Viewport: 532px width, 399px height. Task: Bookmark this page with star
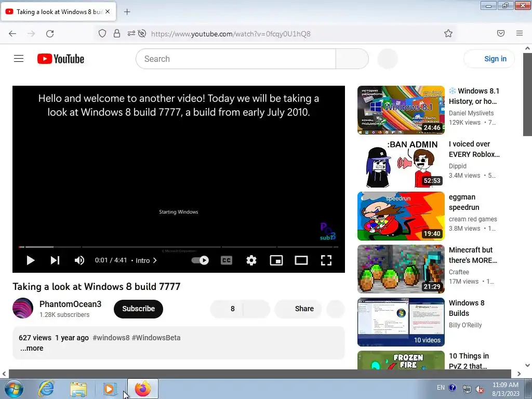(448, 33)
